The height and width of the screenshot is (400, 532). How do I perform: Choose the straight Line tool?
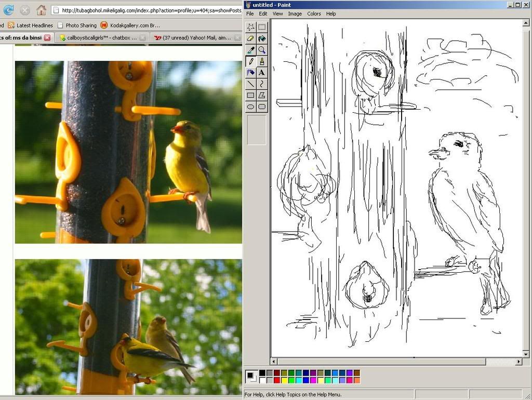251,84
